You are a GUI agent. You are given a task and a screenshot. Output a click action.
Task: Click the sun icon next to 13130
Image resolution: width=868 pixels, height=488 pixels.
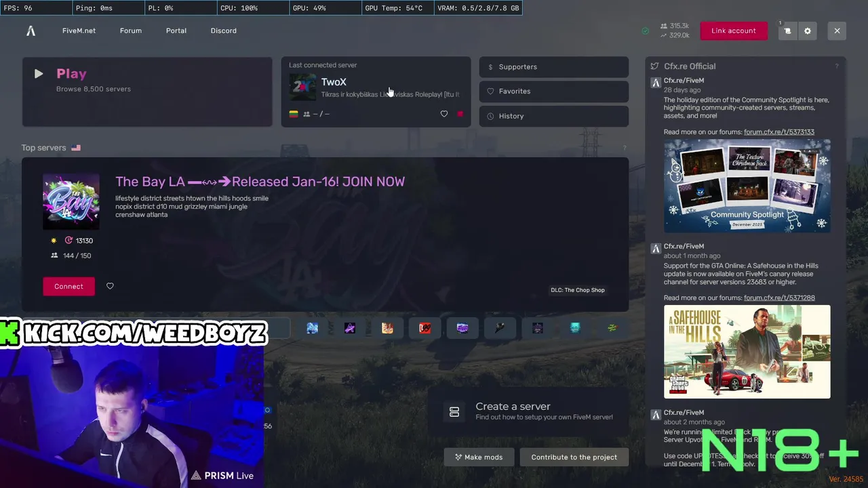click(54, 241)
